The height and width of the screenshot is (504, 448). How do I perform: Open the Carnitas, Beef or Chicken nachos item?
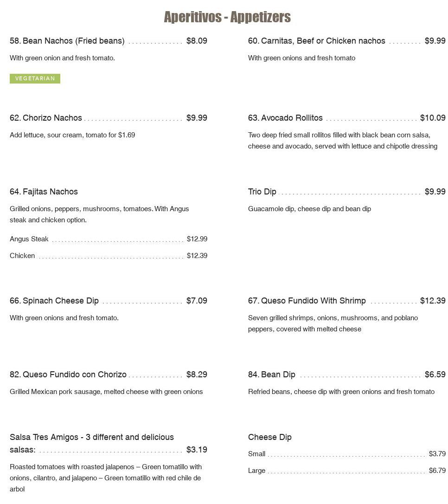(x=316, y=41)
